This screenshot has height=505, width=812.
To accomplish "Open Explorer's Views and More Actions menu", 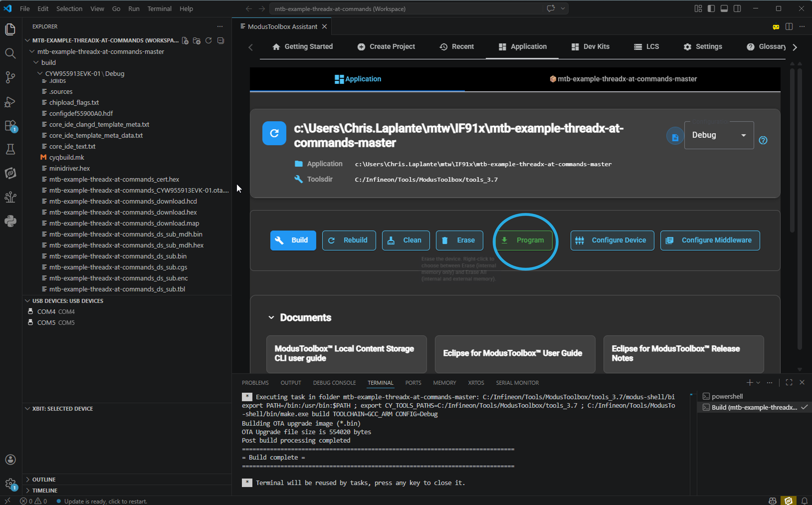I will pyautogui.click(x=220, y=26).
